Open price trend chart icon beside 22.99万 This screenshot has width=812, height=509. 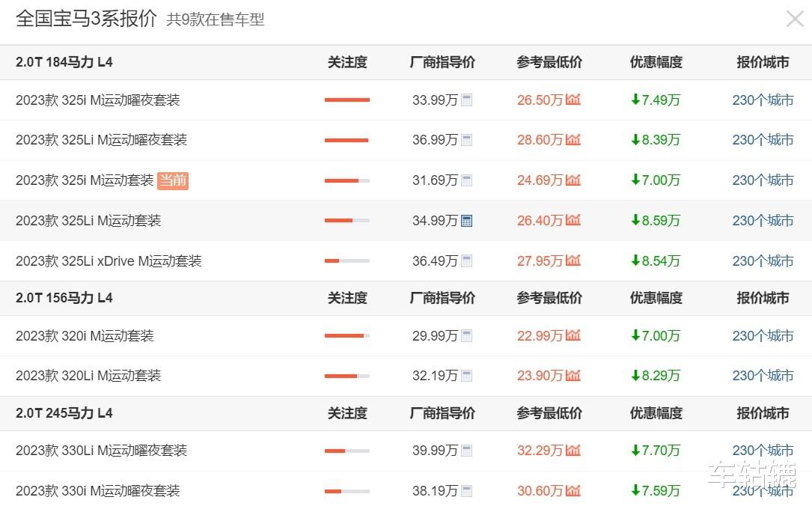(x=573, y=335)
